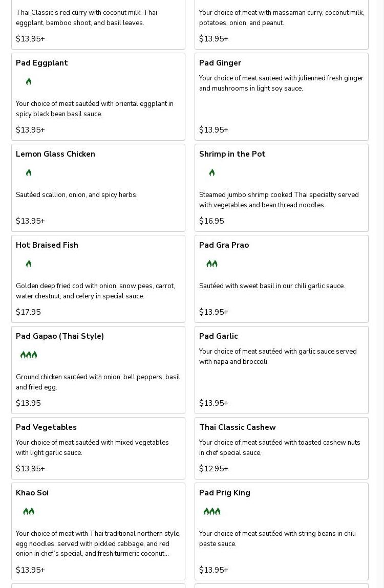Screen dimensions: 384x588
Task: Open the Pad Eggplant menu item
Action: point(42,63)
